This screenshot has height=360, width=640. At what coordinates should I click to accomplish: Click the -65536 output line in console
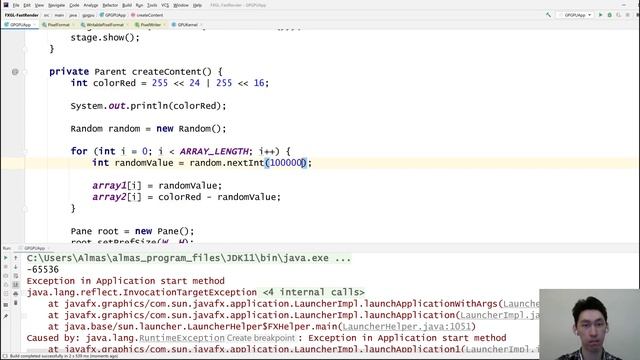point(43,269)
